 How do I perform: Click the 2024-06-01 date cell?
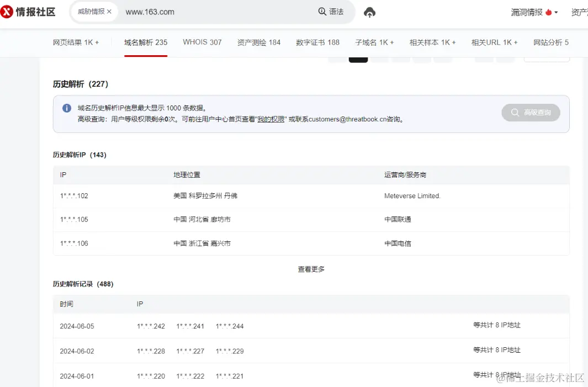(x=77, y=376)
